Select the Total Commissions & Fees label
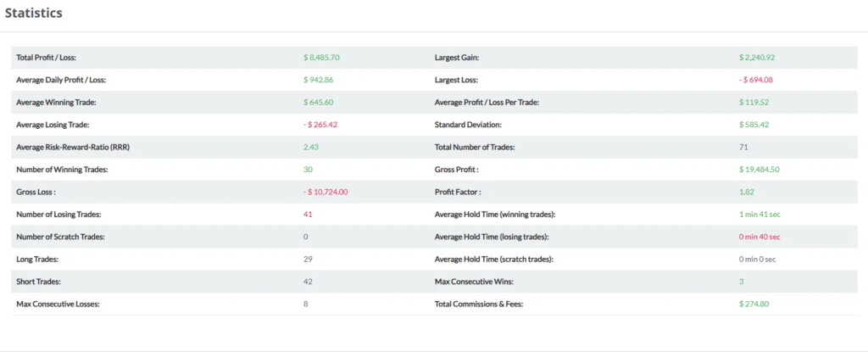This screenshot has width=868, height=352. [x=479, y=304]
